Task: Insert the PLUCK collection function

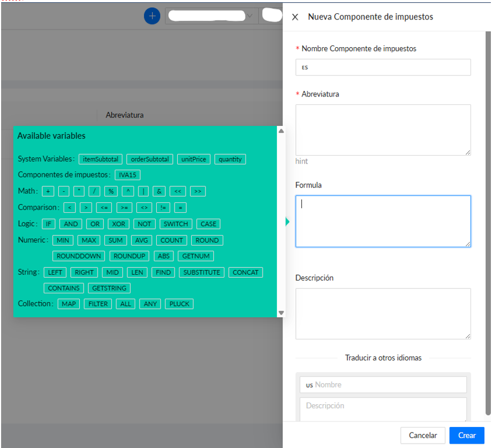Action: click(x=179, y=304)
